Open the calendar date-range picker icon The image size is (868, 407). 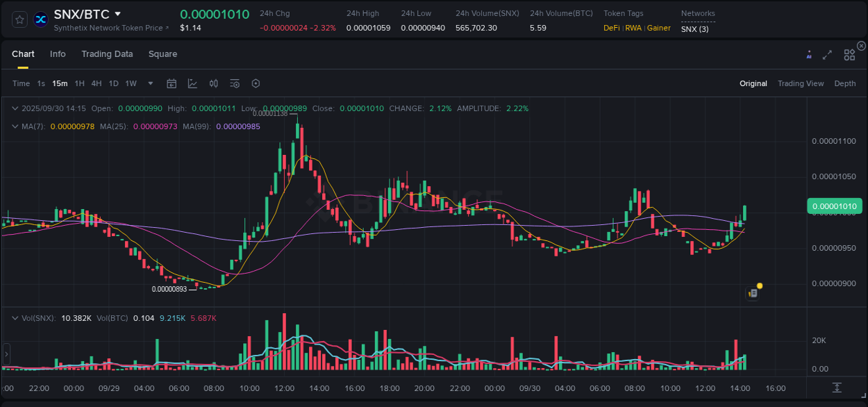click(x=172, y=83)
